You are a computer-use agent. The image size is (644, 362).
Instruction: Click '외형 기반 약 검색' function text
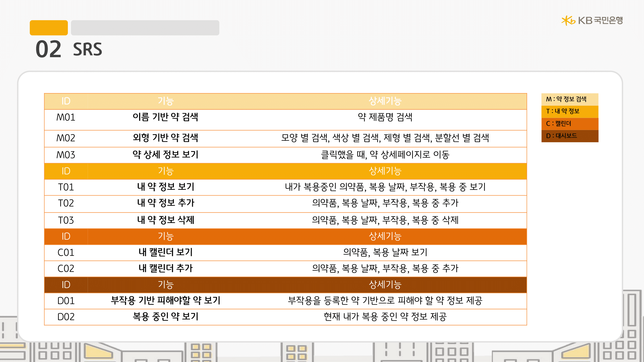[165, 138]
